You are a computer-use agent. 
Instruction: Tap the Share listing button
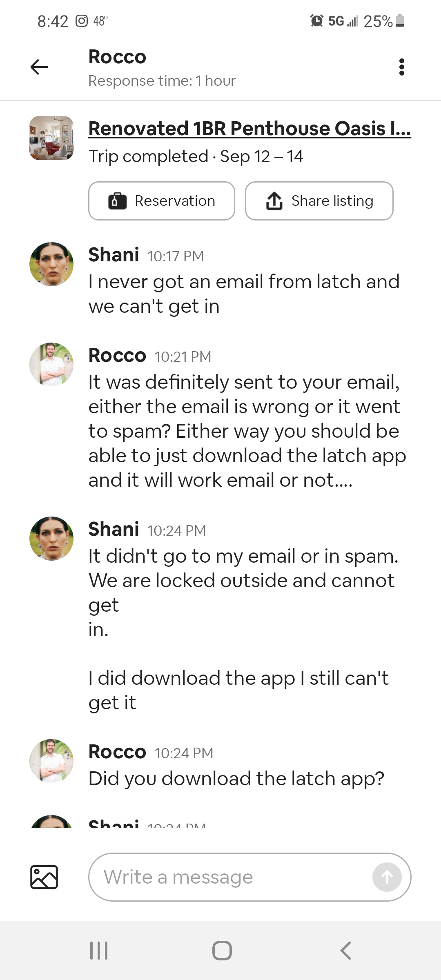(x=319, y=201)
